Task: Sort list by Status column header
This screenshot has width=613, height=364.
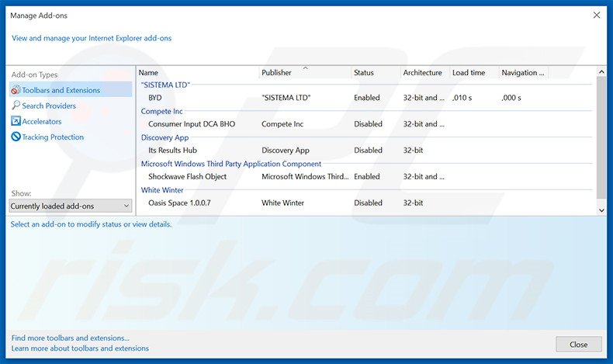Action: [x=376, y=73]
